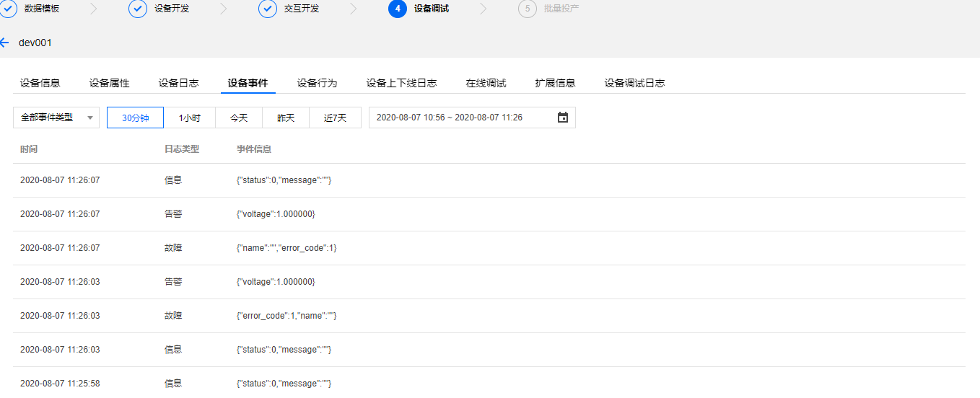The height and width of the screenshot is (398, 980).
Task: Select the 近7天 time range
Action: click(x=336, y=118)
